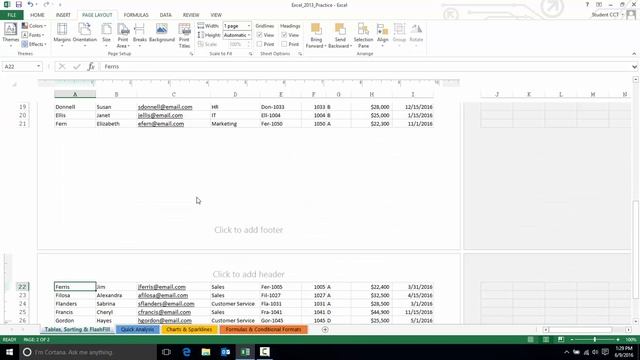
Task: Open the Selection Pane
Action: point(363,35)
